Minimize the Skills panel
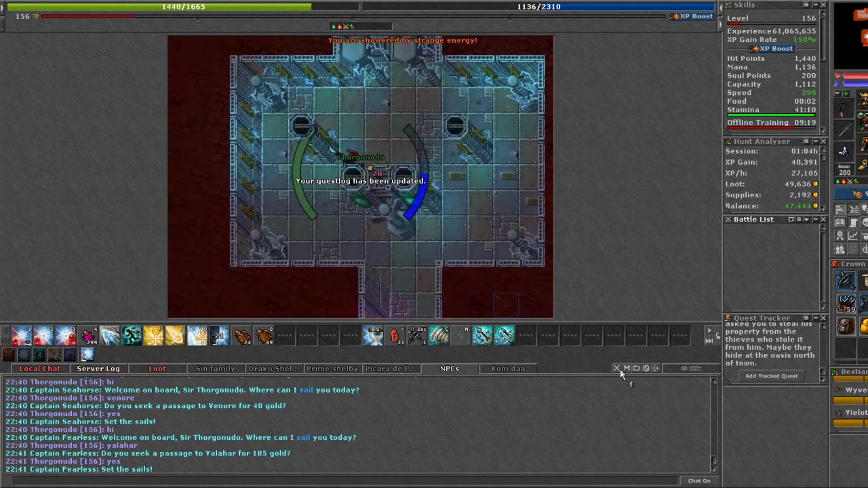868x488 pixels. coord(815,5)
